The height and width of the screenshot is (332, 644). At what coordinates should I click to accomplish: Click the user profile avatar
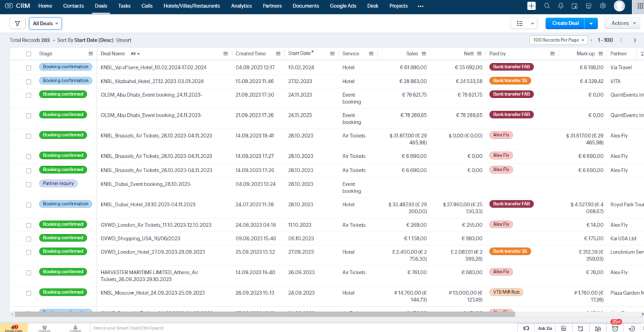[x=619, y=6]
